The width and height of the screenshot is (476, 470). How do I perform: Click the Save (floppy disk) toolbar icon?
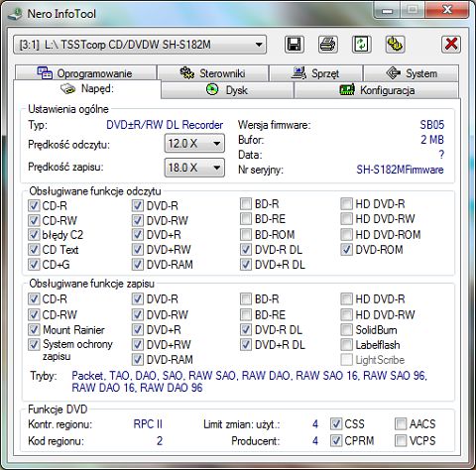pyautogui.click(x=295, y=45)
